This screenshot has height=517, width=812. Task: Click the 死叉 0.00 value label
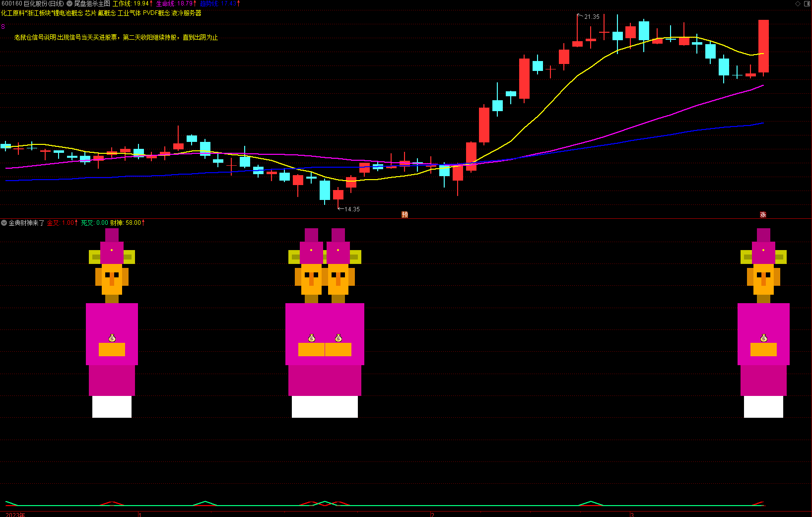[x=95, y=223]
